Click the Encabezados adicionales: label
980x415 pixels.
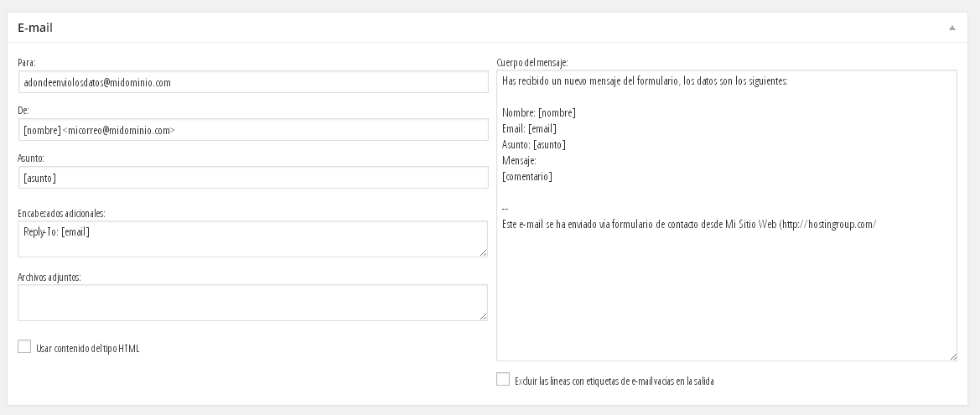tap(61, 213)
